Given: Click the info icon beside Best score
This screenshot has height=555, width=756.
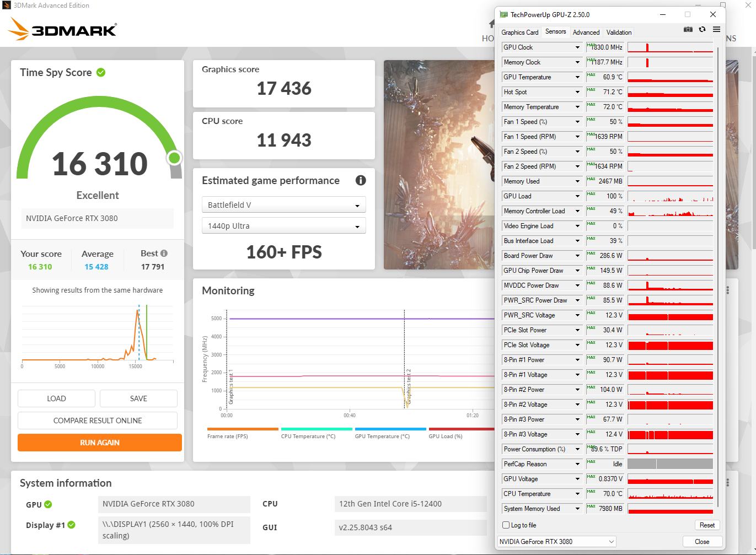Looking at the screenshot, I should coord(164,254).
